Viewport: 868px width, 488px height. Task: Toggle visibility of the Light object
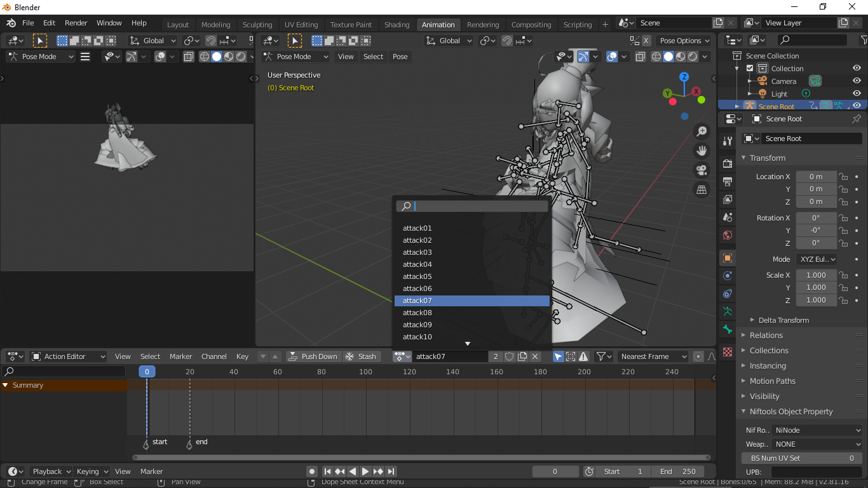pos(857,93)
